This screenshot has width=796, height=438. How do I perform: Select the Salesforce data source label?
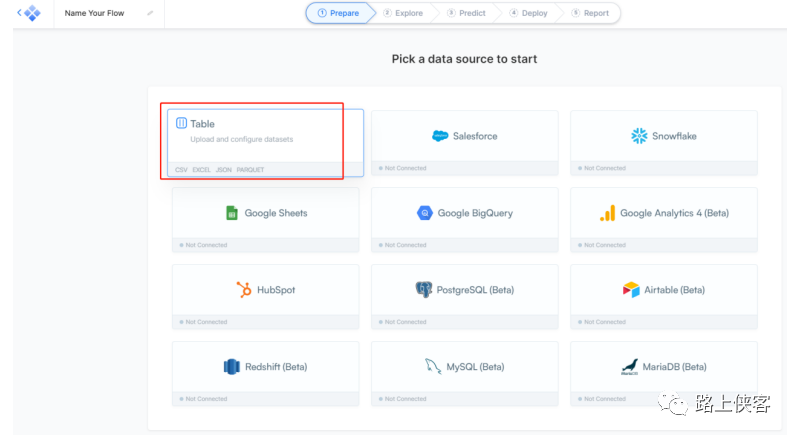pos(475,136)
